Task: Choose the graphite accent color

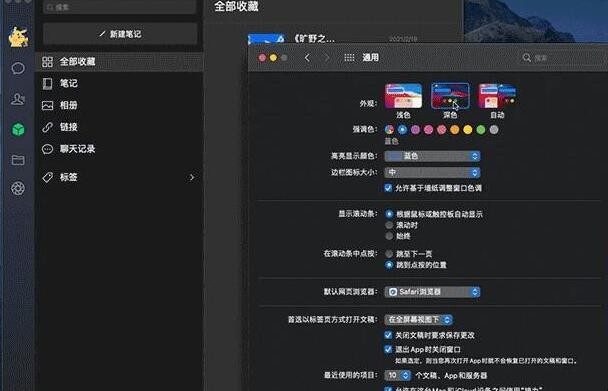Action: click(494, 130)
